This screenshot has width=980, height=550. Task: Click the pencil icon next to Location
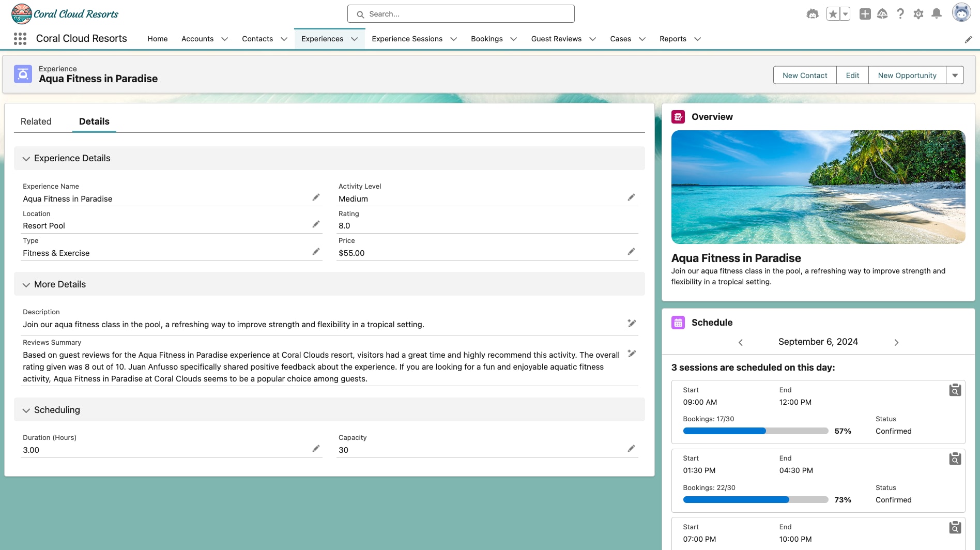click(x=316, y=224)
